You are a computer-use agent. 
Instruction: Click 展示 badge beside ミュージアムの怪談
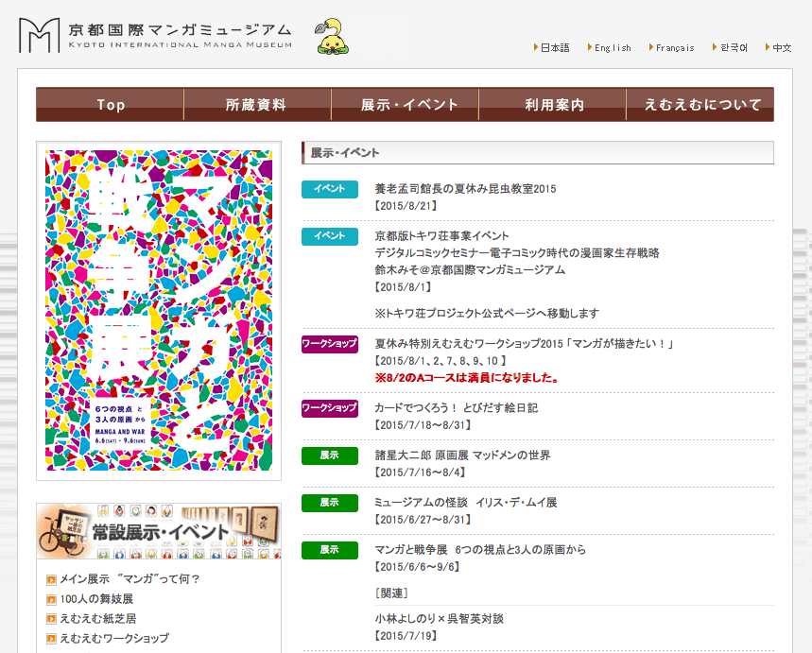click(330, 503)
